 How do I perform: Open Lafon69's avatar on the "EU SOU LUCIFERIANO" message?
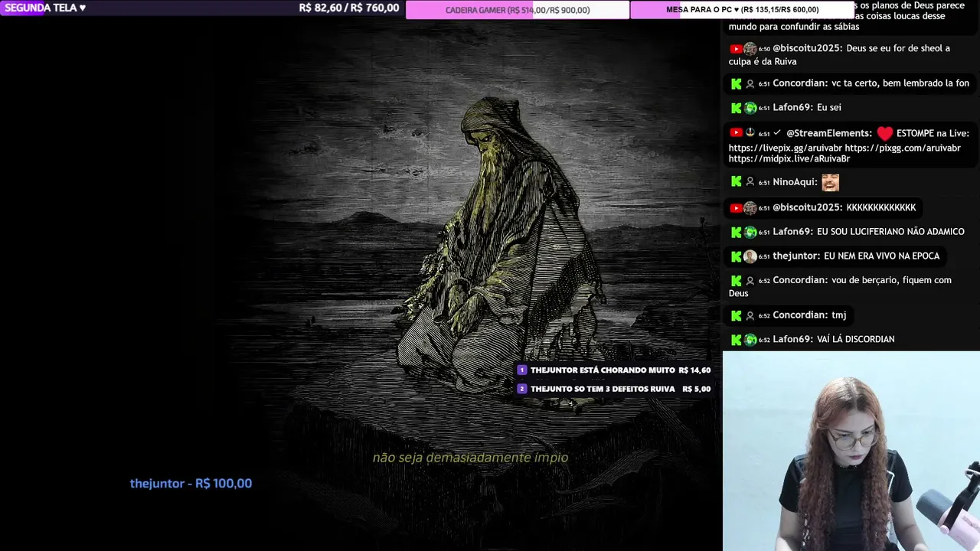coord(750,232)
